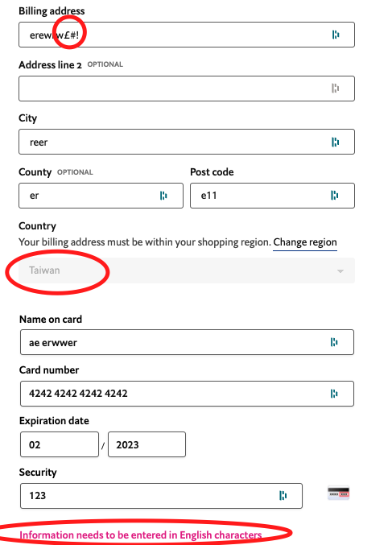Click the autofill icon in Address line 2
The width and height of the screenshot is (392, 545).
click(x=335, y=89)
